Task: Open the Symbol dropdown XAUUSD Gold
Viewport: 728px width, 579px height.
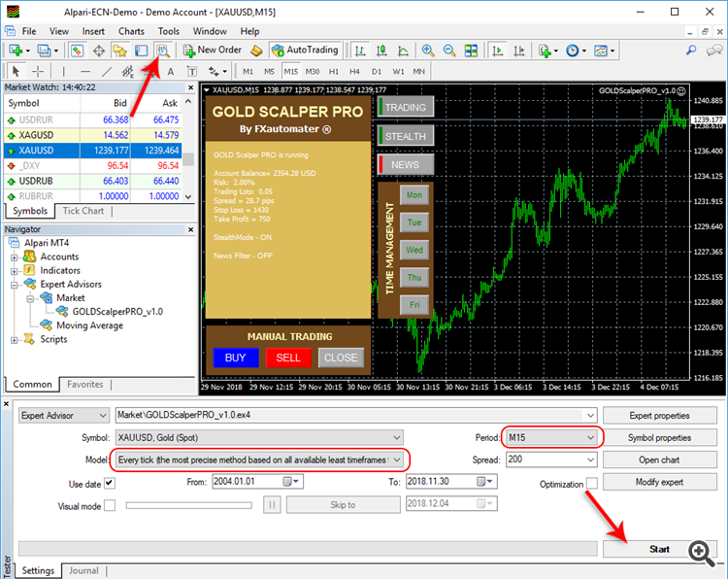Action: pyautogui.click(x=259, y=437)
